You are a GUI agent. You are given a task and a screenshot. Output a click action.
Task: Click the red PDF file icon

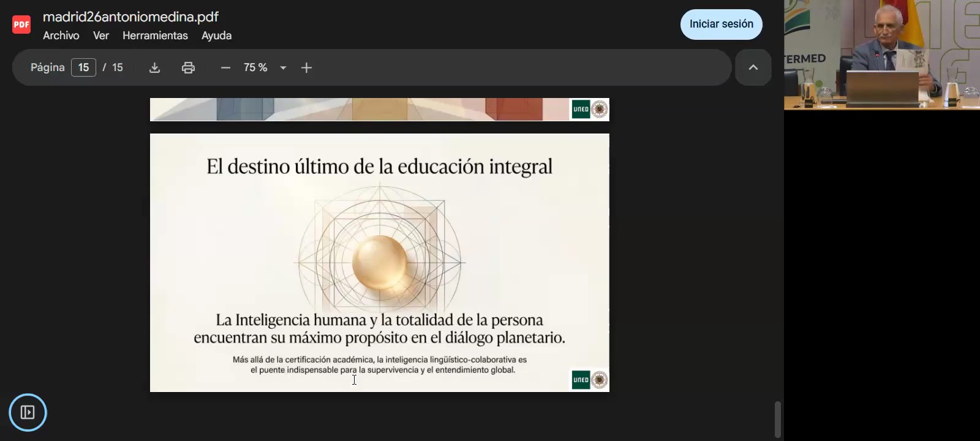click(x=21, y=24)
